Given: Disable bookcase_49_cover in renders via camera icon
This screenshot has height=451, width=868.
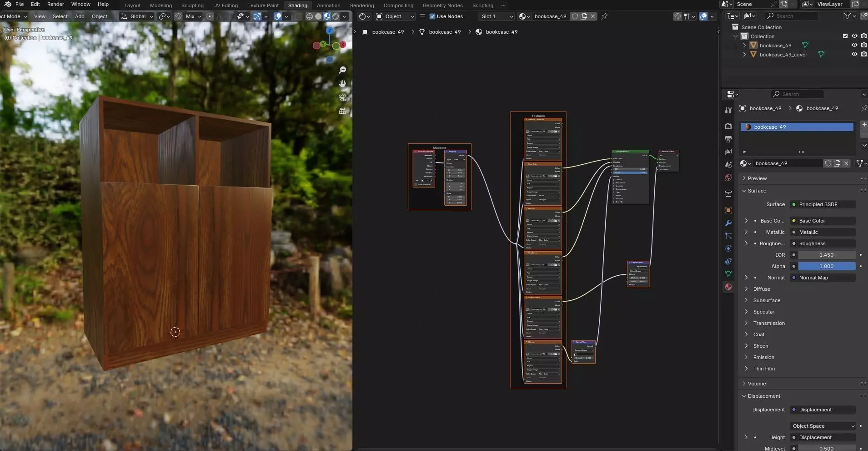Looking at the screenshot, I should tap(863, 55).
